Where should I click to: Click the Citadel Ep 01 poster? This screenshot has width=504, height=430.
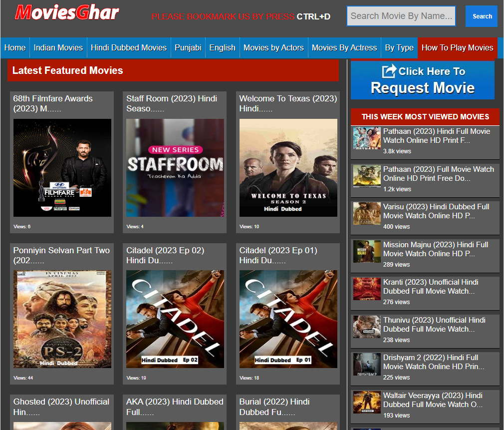pyautogui.click(x=288, y=319)
